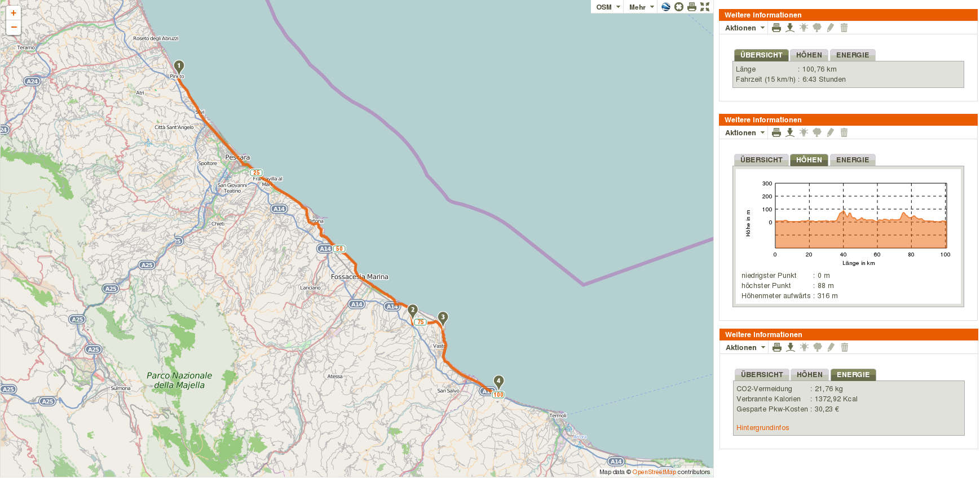Click pencil edit icon in CO2 energy panel
This screenshot has height=478, width=980.
831,347
